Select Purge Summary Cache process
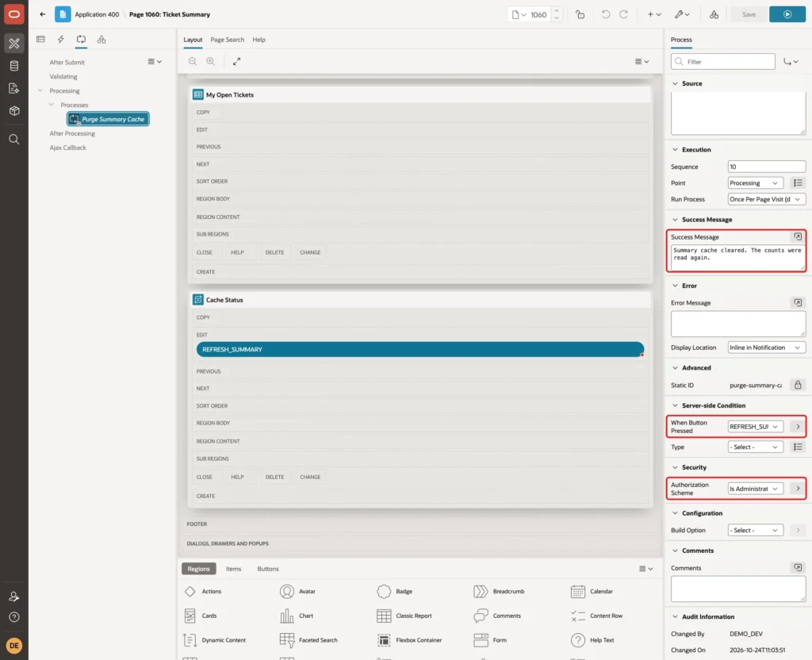 (108, 119)
